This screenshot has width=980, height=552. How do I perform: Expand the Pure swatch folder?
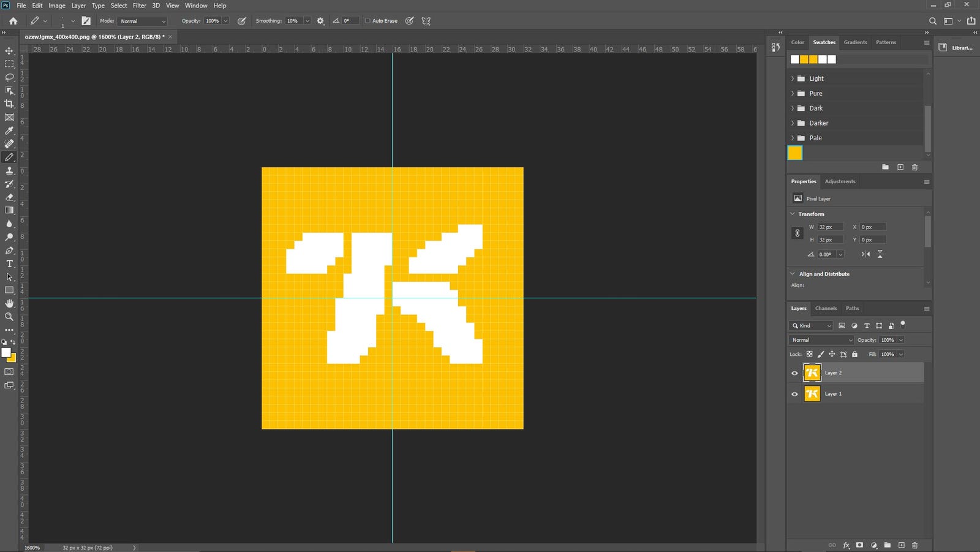point(793,93)
